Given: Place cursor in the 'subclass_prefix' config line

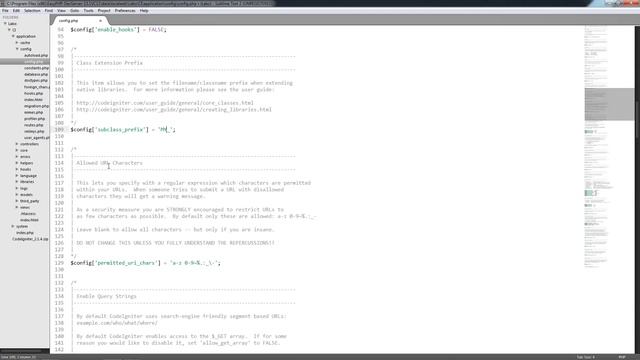Looking at the screenshot, I should coord(123,129).
